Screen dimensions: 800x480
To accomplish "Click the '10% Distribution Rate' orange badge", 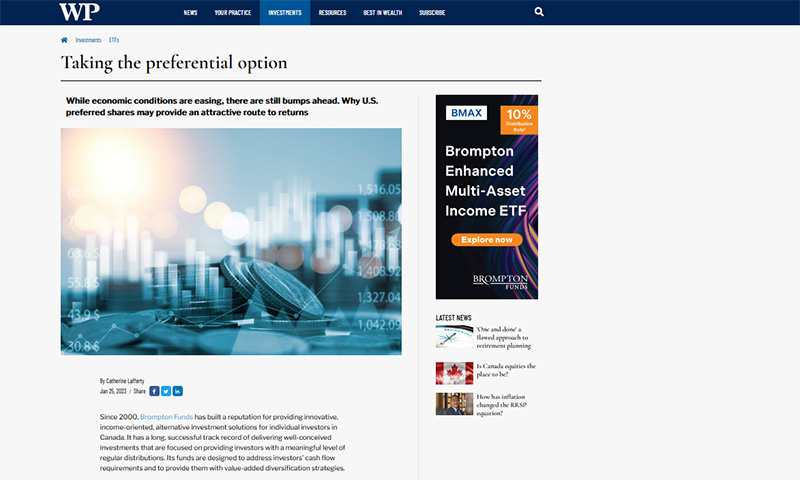I will (x=519, y=120).
